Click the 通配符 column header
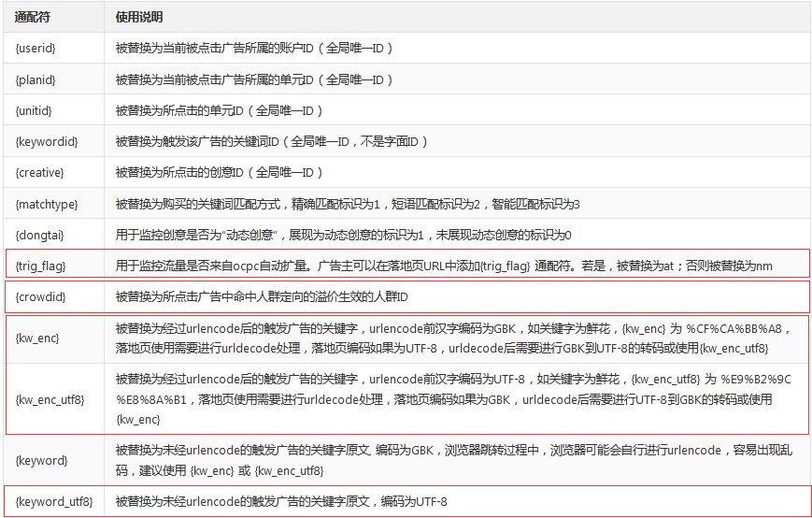 32,17
